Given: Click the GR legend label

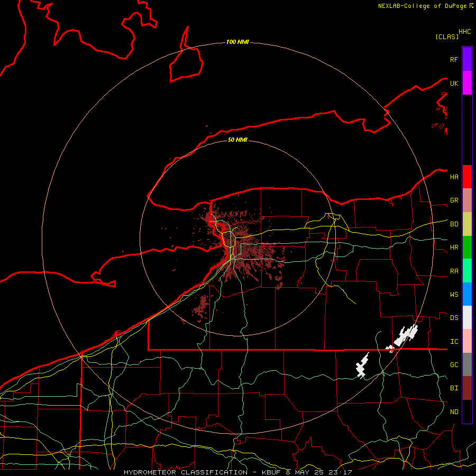Looking at the screenshot, I should 454,200.
